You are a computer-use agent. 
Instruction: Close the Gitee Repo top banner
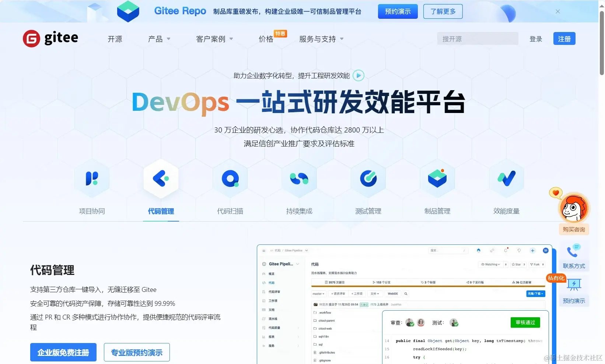[x=558, y=11]
